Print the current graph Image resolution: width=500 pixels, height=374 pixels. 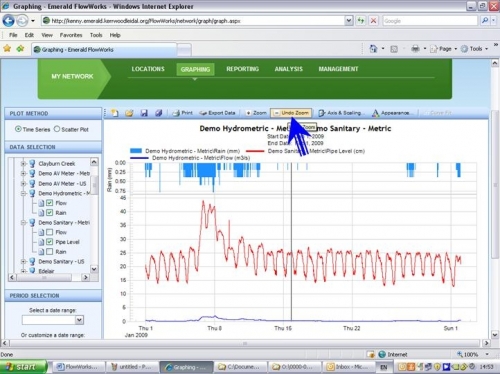pyautogui.click(x=182, y=113)
